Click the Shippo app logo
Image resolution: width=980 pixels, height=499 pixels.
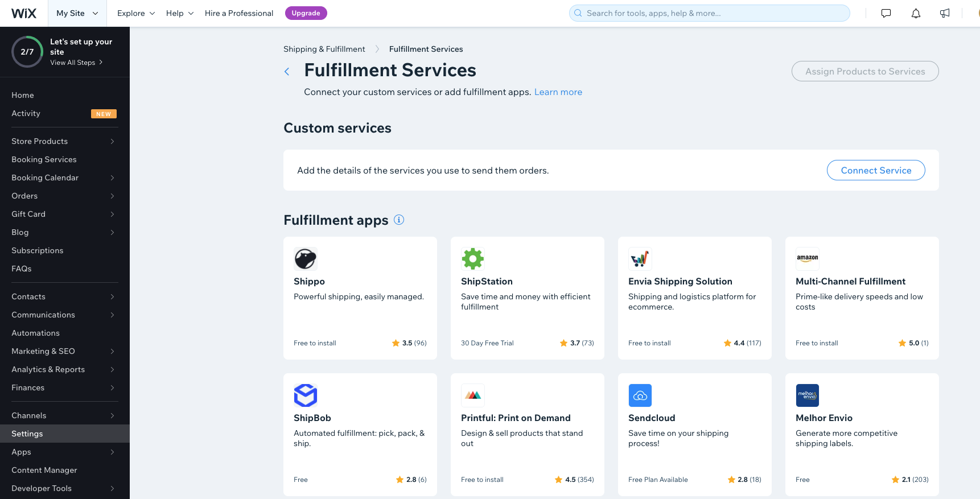306,259
